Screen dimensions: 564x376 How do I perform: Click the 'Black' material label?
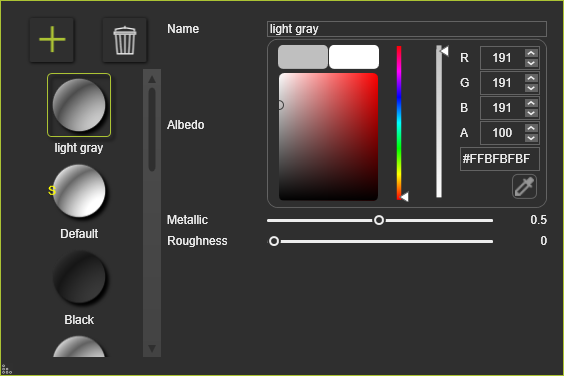point(79,320)
